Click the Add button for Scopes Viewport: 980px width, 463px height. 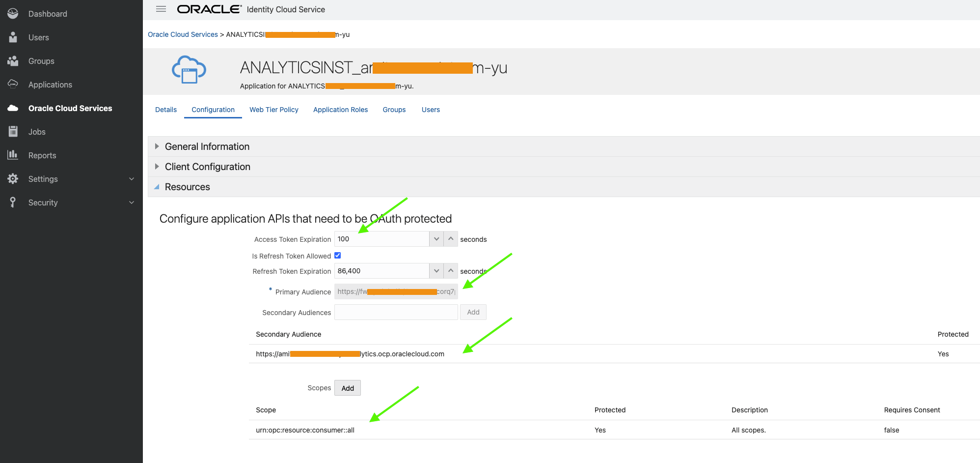coord(348,388)
